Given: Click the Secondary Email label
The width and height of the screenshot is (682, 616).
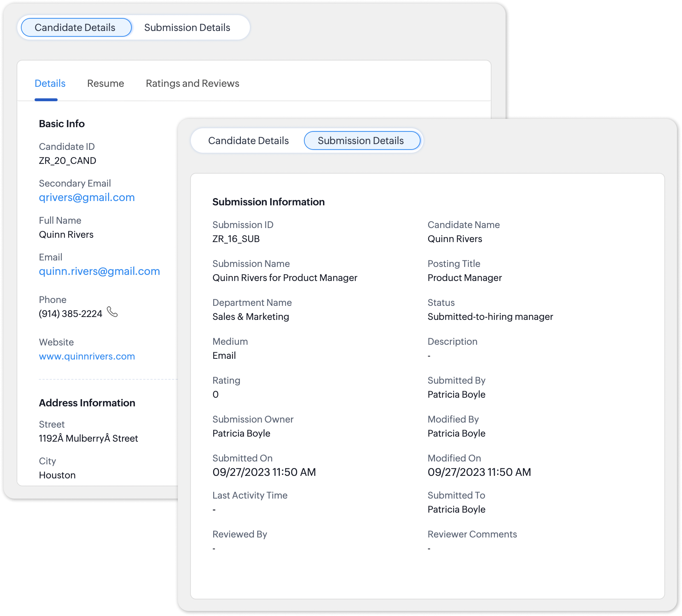Looking at the screenshot, I should (75, 183).
